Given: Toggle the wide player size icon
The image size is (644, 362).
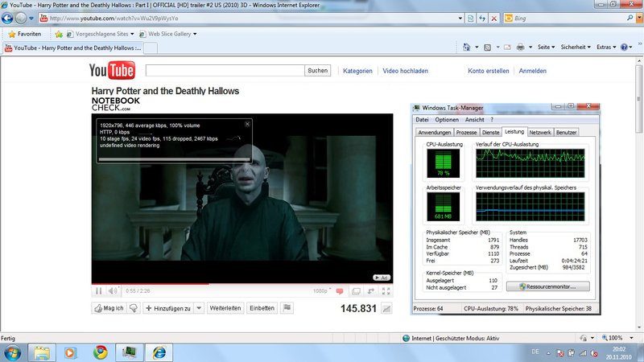Looking at the screenshot, I should (356, 291).
